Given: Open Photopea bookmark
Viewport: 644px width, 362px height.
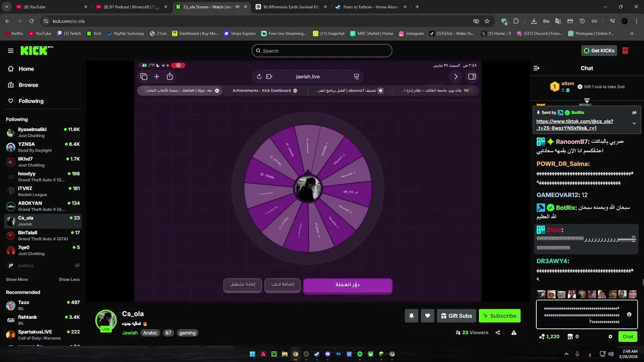Looking at the screenshot, I should [x=591, y=34].
